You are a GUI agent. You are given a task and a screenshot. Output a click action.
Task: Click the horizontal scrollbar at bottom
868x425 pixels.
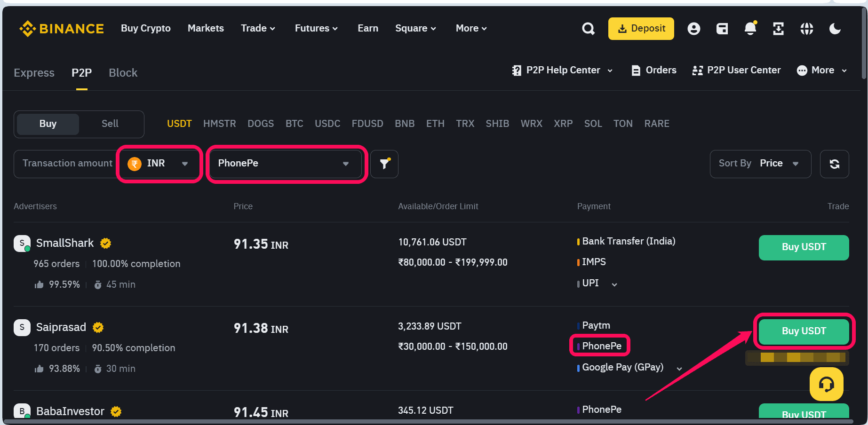(428, 421)
